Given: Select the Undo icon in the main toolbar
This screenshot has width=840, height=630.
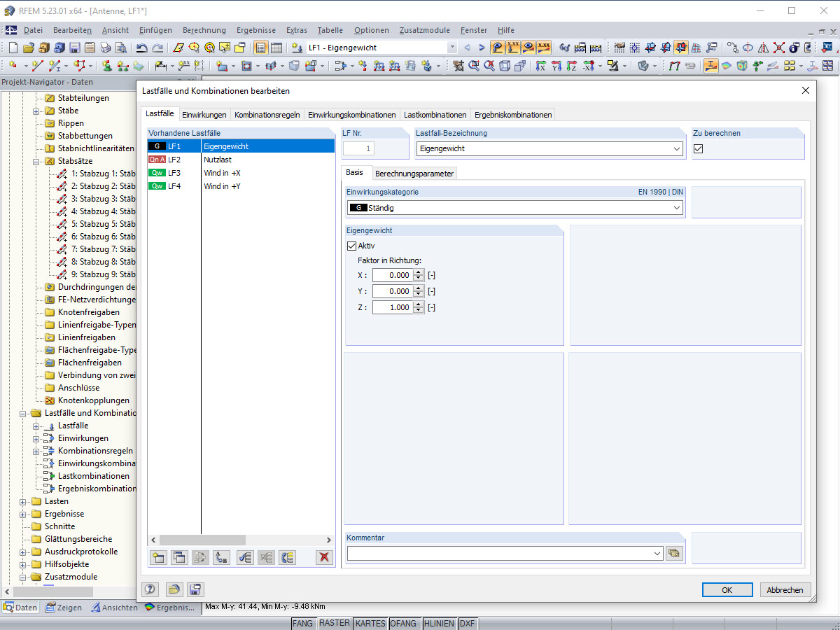Looking at the screenshot, I should (x=141, y=48).
